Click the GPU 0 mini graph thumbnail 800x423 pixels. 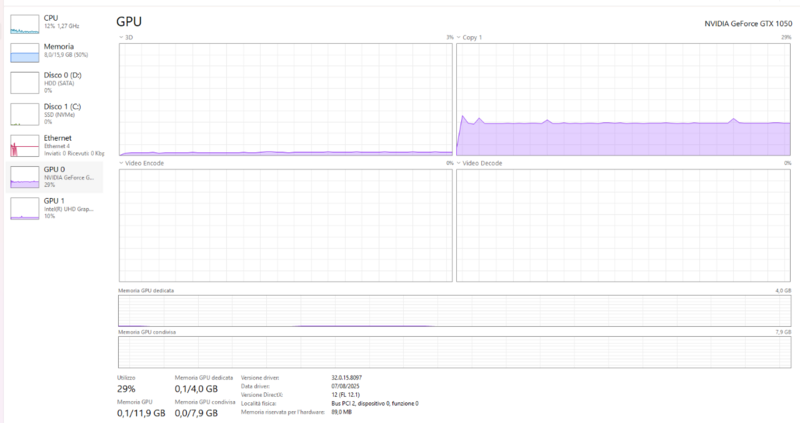click(x=24, y=177)
